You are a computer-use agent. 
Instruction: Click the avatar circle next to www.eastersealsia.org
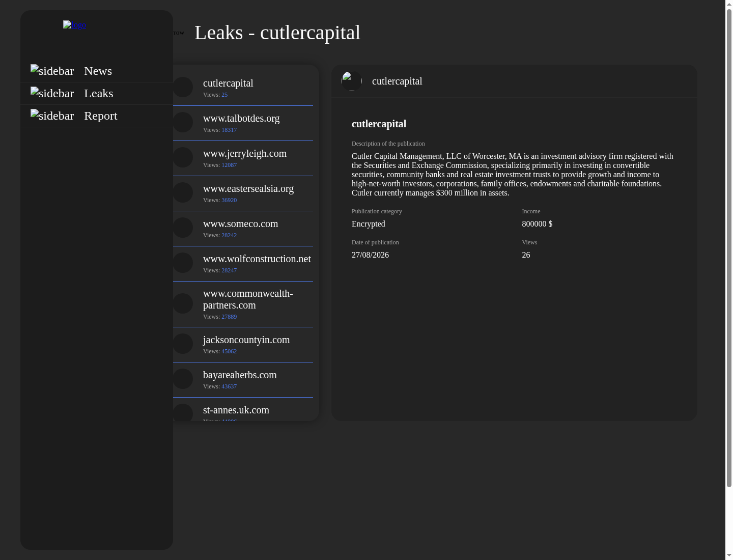pyautogui.click(x=183, y=192)
